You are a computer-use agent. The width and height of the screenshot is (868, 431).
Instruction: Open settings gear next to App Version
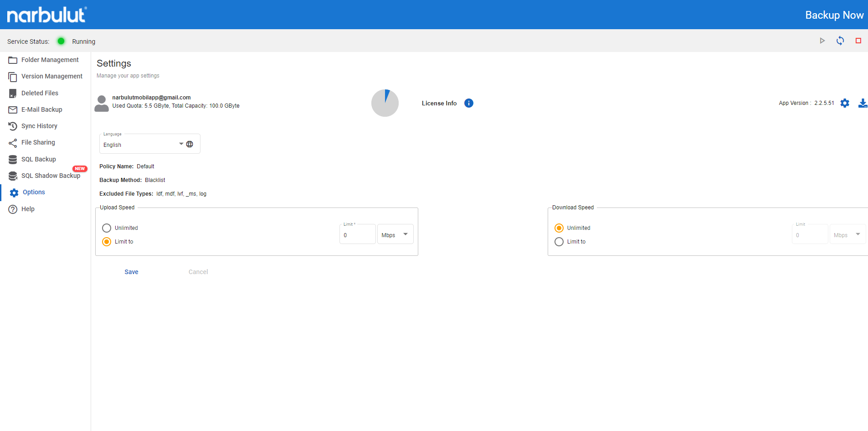[845, 103]
